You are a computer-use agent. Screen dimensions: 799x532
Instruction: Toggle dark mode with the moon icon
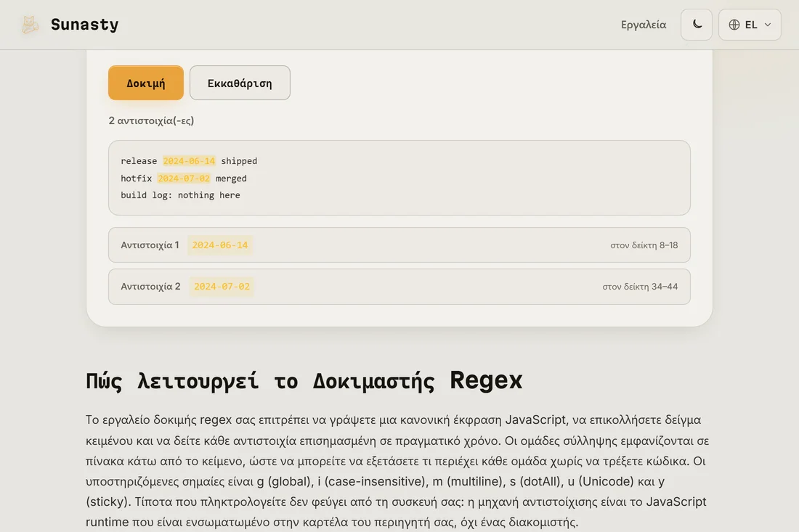coord(697,25)
